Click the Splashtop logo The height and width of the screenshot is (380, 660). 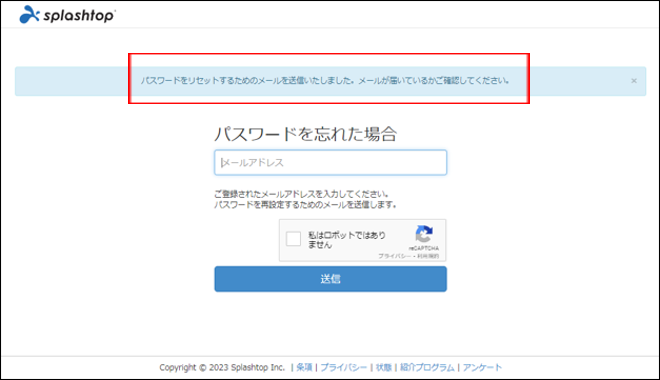coord(67,15)
